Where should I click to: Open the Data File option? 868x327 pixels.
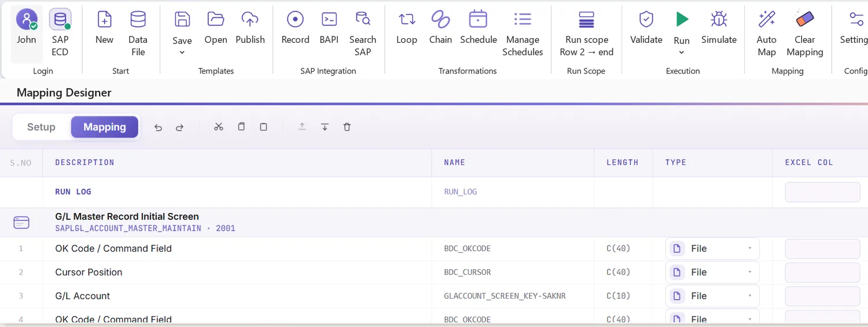138,33
